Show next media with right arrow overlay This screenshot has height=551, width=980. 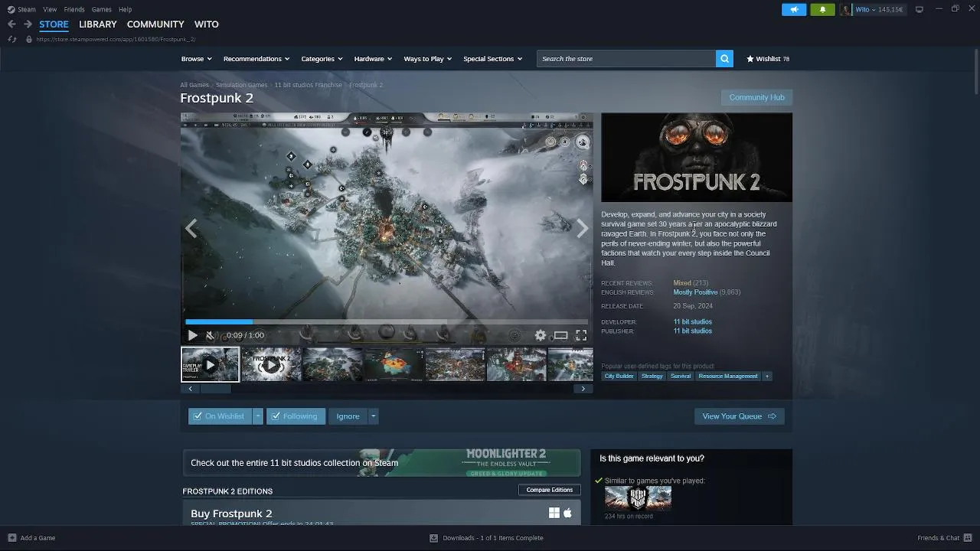[x=583, y=228]
